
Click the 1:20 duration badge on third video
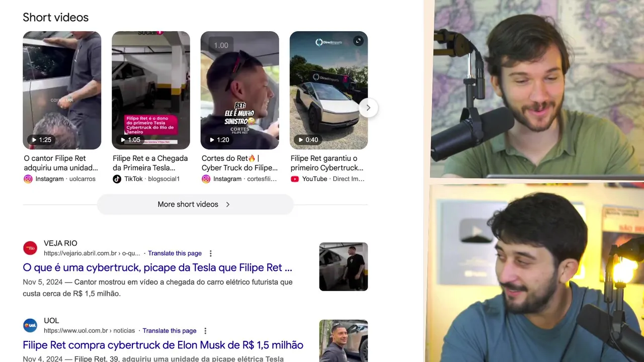[219, 140]
